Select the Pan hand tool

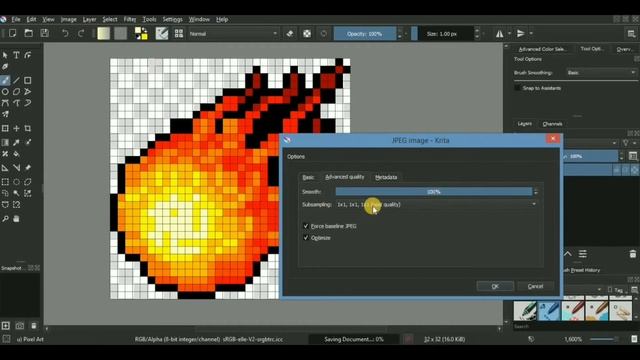click(16, 219)
